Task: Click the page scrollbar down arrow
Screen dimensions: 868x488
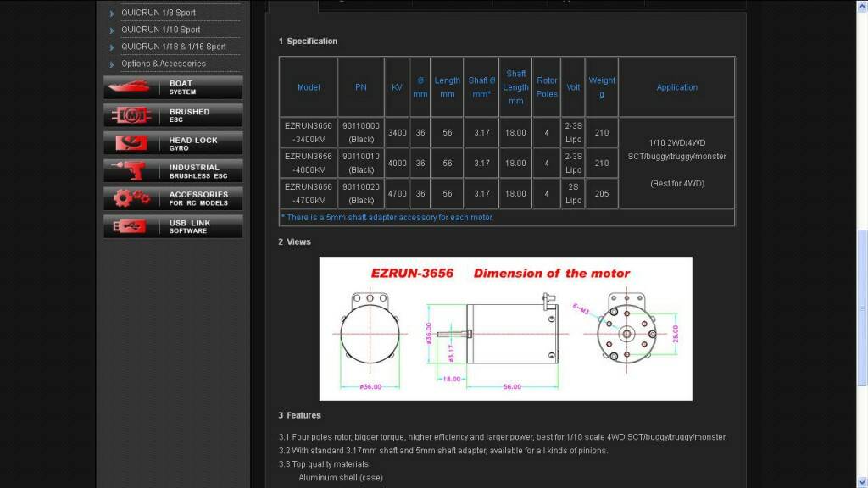Action: click(x=862, y=482)
